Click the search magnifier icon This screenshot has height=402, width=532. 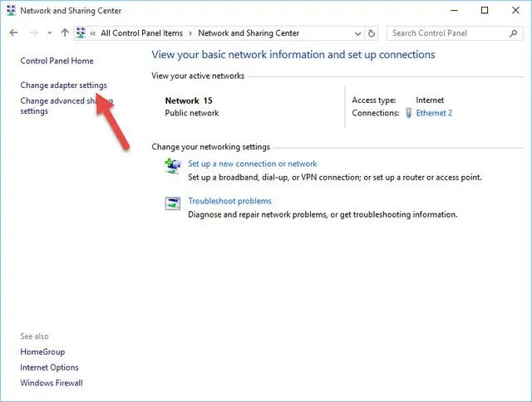tap(513, 33)
